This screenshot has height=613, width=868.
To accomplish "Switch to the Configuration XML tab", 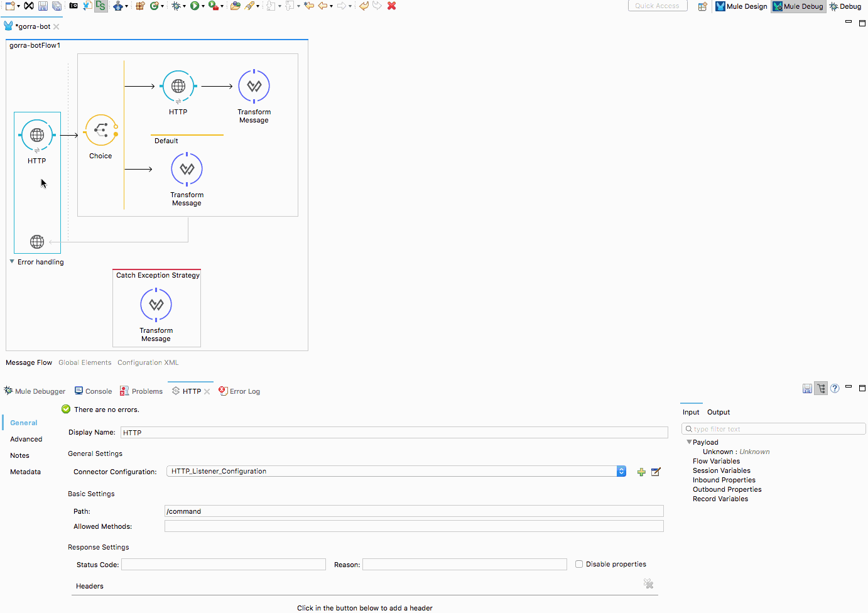I will (x=148, y=362).
